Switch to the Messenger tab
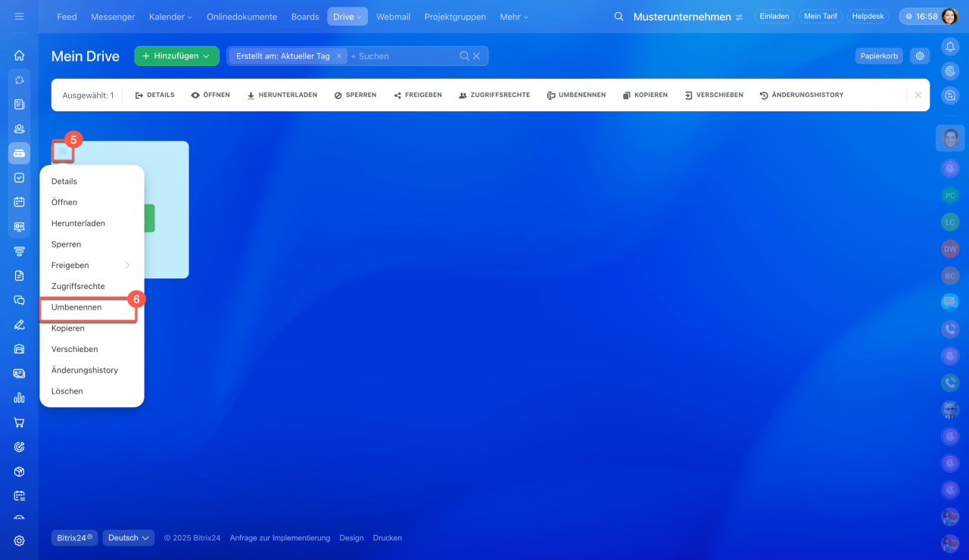This screenshot has width=969, height=560. point(113,17)
